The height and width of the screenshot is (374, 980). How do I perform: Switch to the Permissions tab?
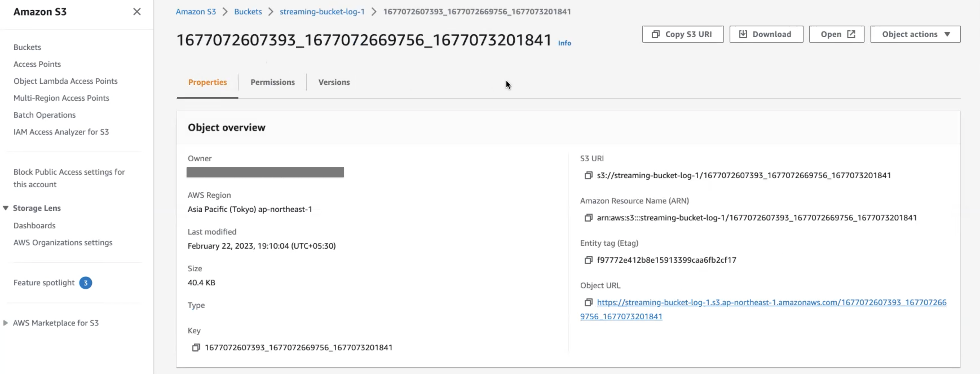pyautogui.click(x=272, y=82)
